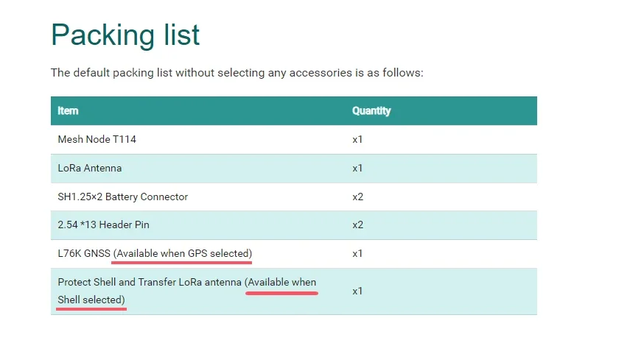Click the default packing list description sentence
The height and width of the screenshot is (343, 644).
click(237, 73)
